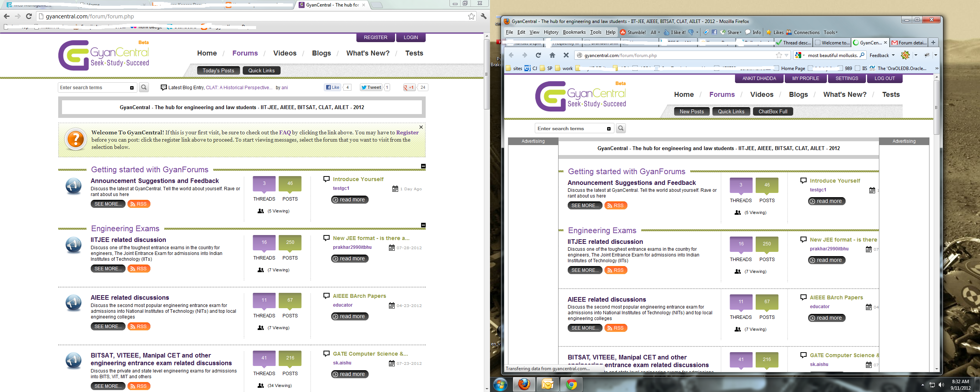Click New Posts button in Firefox page
Viewport: 980px width, 392px height.
pos(692,111)
